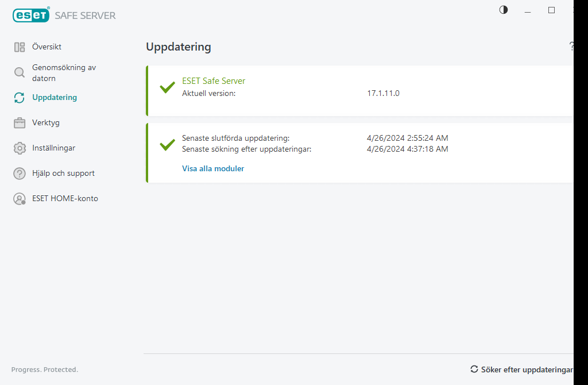The height and width of the screenshot is (385, 588).
Task: Click the Hjälp och support question icon
Action: coord(20,174)
